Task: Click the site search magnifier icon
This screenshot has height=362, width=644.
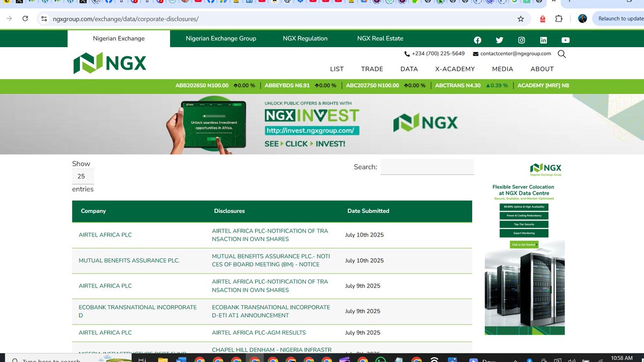Action: tap(562, 54)
